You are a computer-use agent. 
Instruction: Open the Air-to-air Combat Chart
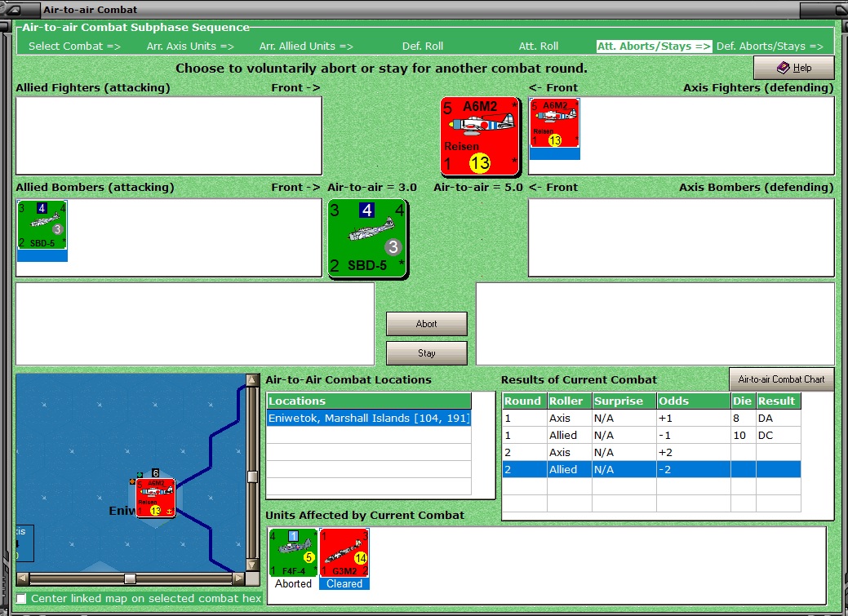coord(781,379)
